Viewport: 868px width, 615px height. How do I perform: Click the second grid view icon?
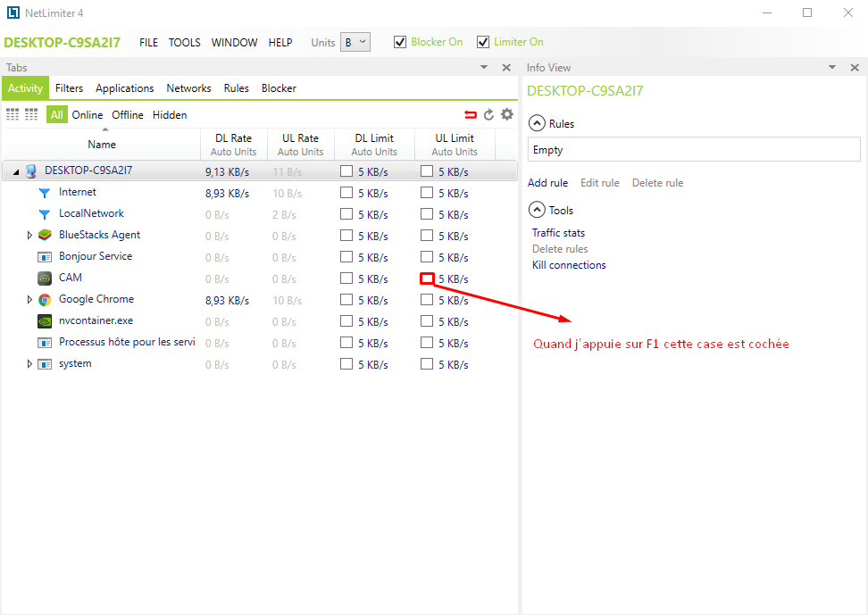click(31, 114)
